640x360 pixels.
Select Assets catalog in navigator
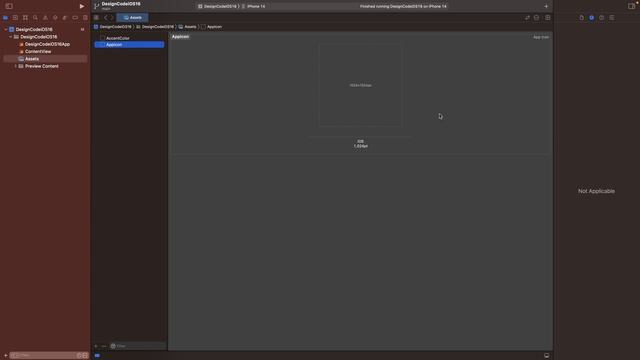tap(45, 59)
